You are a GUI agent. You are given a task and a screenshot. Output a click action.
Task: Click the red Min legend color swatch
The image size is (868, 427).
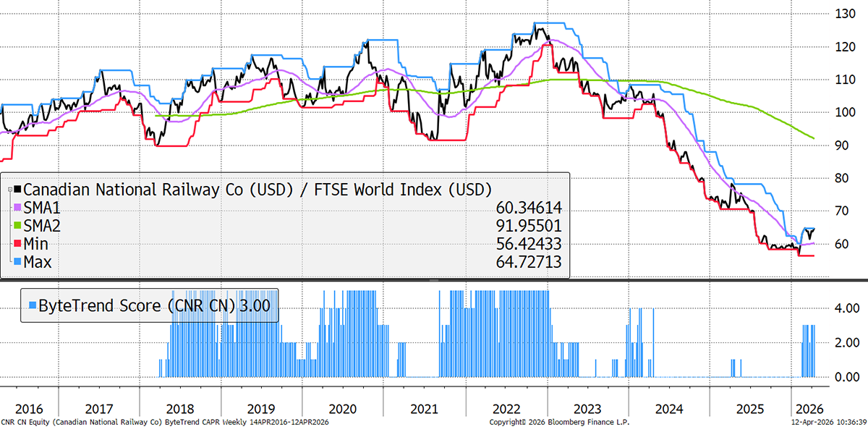coord(19,244)
